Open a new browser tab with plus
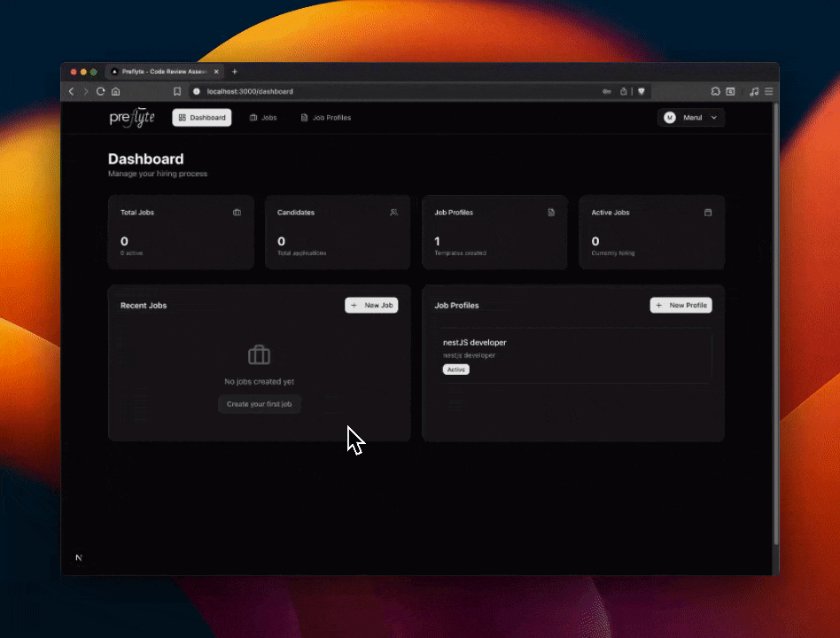Screen dimensions: 840x638 235,72
